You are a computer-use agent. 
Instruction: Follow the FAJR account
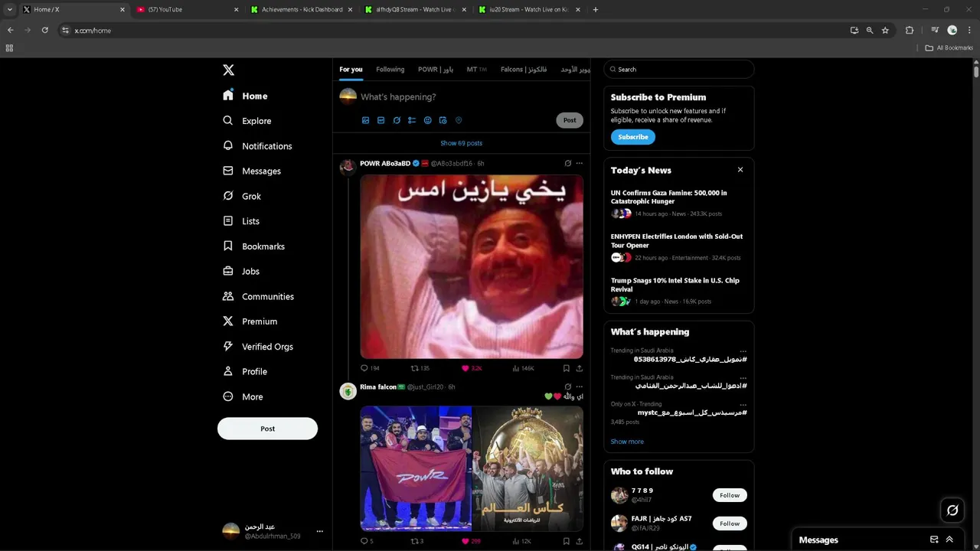coord(730,523)
